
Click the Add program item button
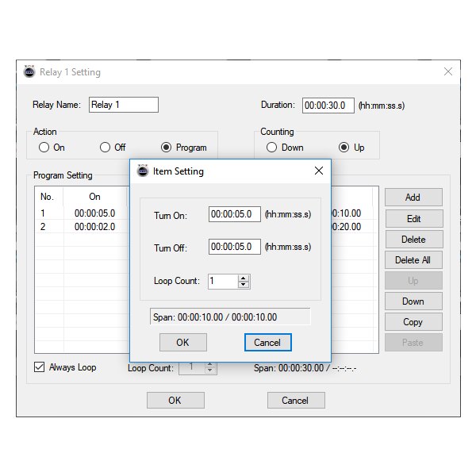pyautogui.click(x=413, y=198)
